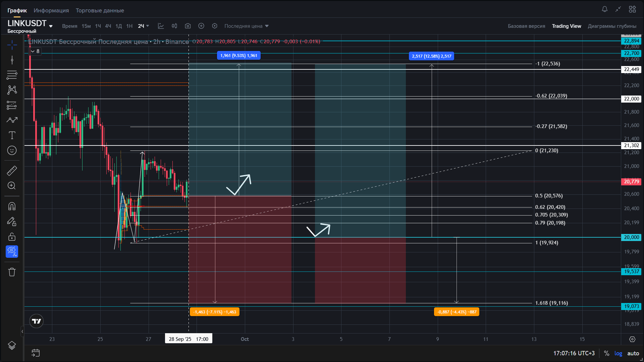Open the emoji icons tool
Image resolution: width=644 pixels, height=362 pixels.
(12, 150)
